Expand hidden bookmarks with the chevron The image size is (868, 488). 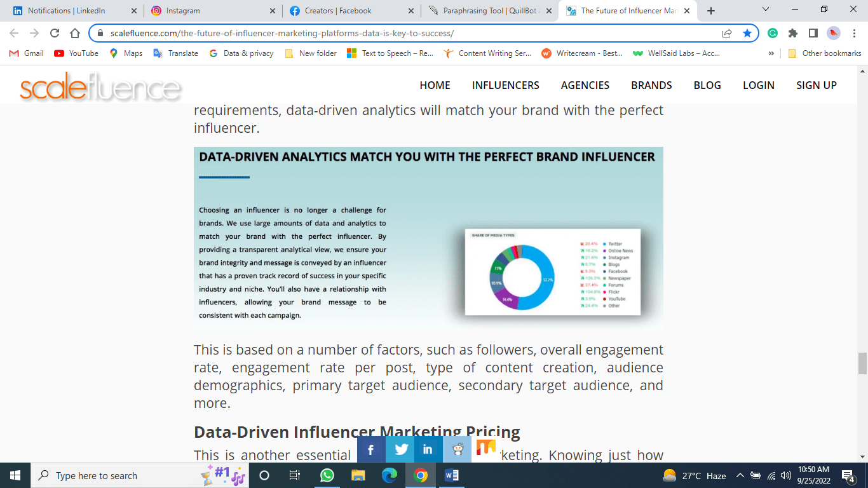pos(771,53)
